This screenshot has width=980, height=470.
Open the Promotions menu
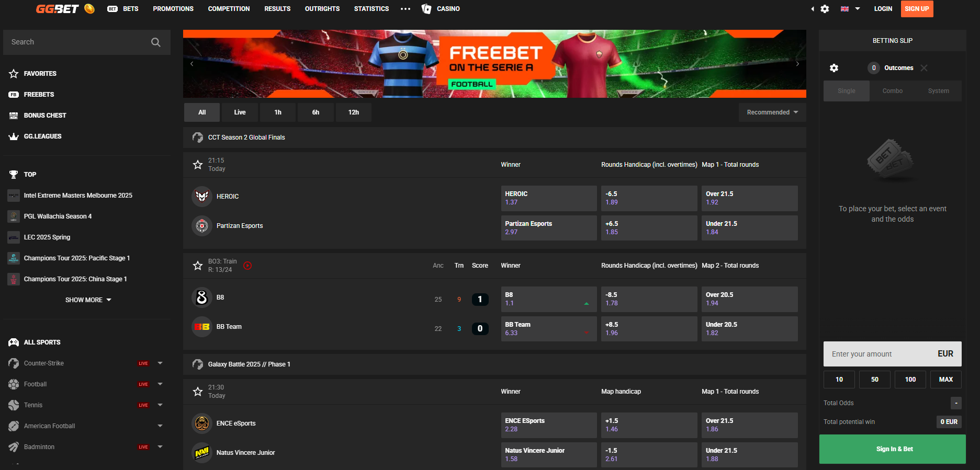(x=173, y=9)
